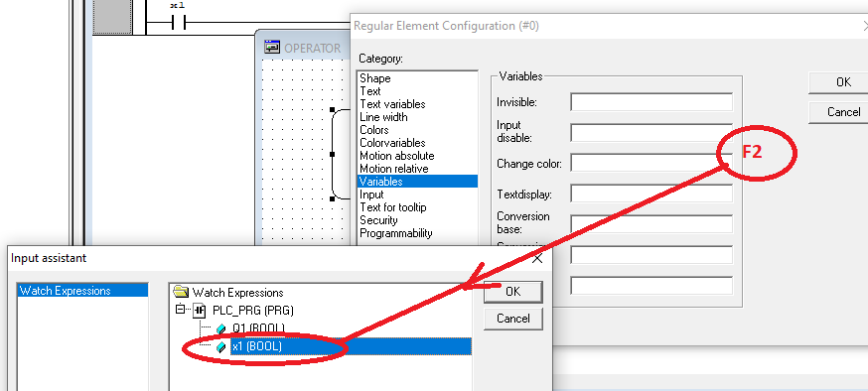Select the Watch Expressions folder icon

181,292
